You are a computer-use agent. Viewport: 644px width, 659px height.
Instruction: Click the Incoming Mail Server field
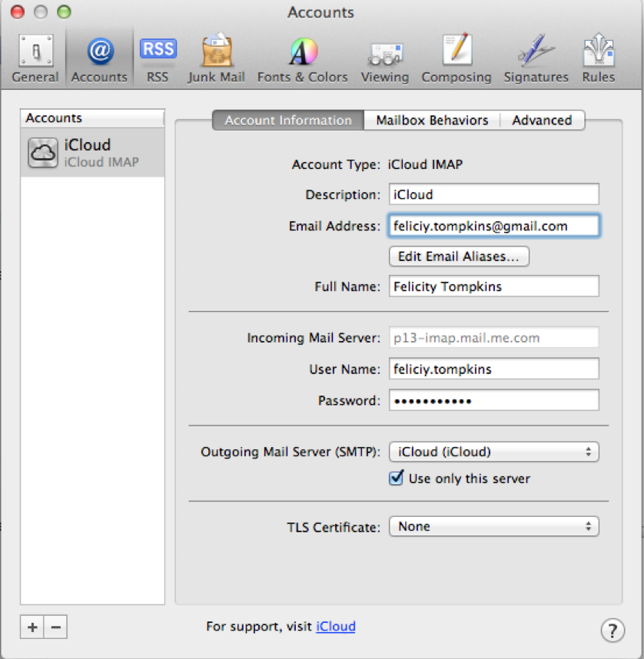pyautogui.click(x=494, y=337)
